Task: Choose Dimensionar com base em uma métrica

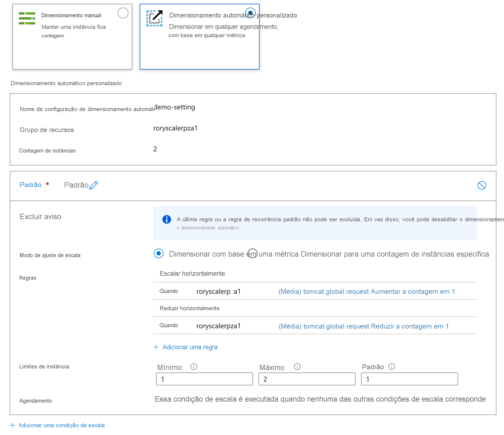Action: (x=159, y=254)
